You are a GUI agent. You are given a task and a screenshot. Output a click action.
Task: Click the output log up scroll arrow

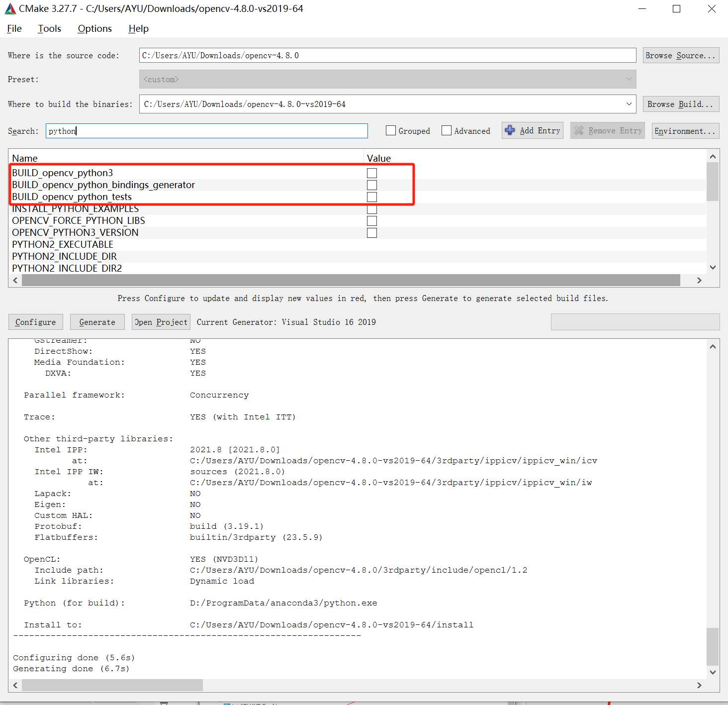tap(713, 346)
